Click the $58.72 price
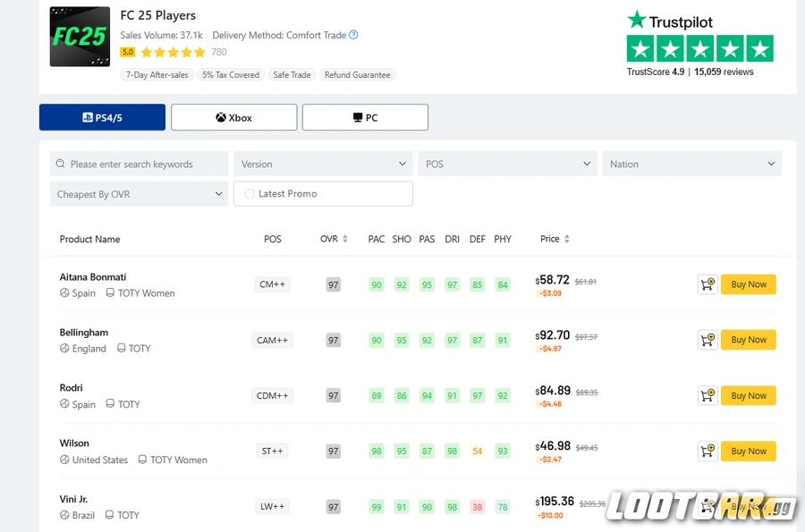 (x=553, y=280)
